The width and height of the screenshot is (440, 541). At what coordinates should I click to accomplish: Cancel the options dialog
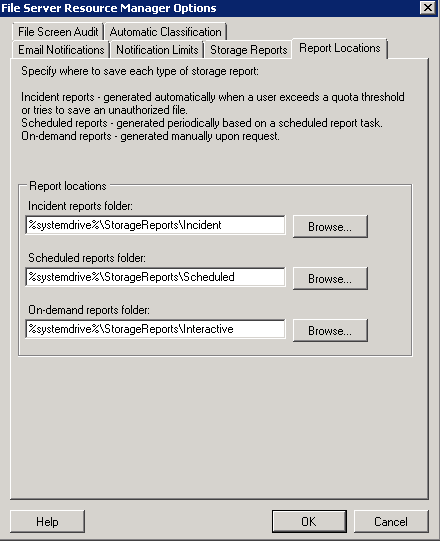391,521
